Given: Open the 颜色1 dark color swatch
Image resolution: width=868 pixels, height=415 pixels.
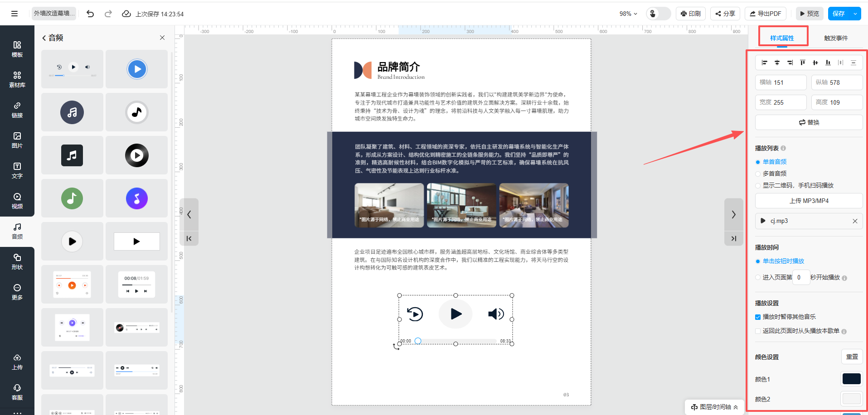Looking at the screenshot, I should pyautogui.click(x=851, y=379).
